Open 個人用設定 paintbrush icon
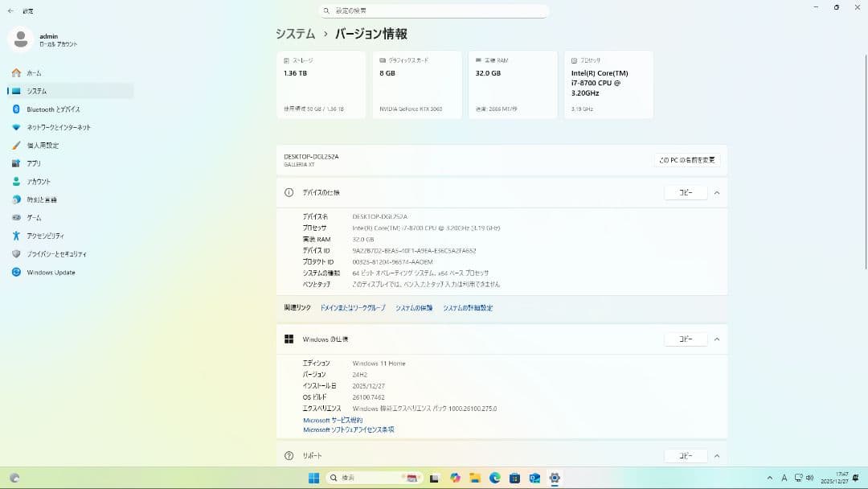Screen dimensions: 868x489 [x=16, y=146]
